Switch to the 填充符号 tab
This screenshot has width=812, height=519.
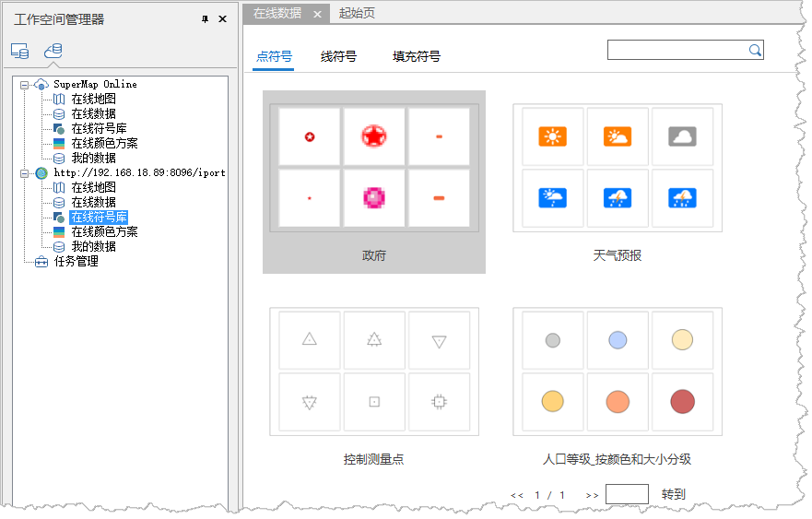point(417,56)
